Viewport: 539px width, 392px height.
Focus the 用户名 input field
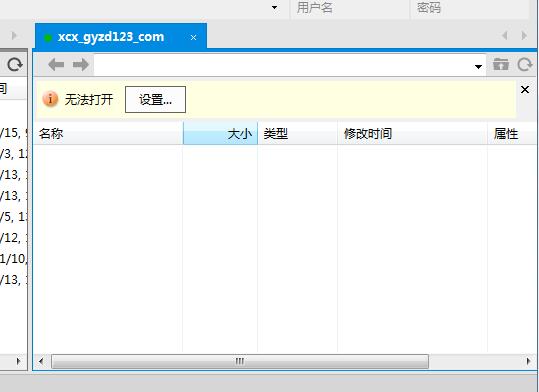pyautogui.click(x=350, y=8)
